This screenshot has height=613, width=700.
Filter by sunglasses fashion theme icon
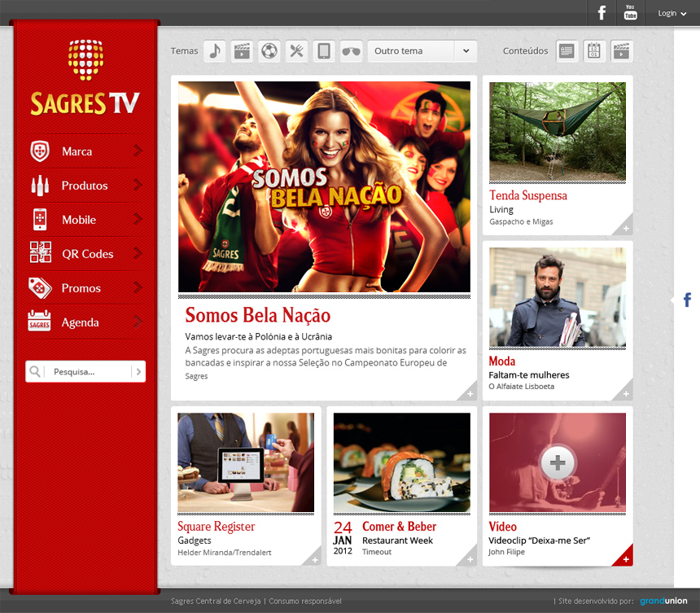pos(351,51)
